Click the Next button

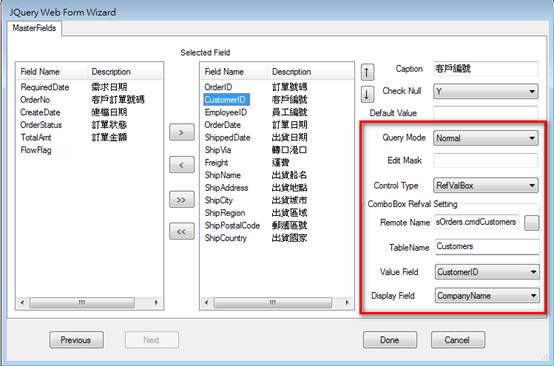(152, 340)
